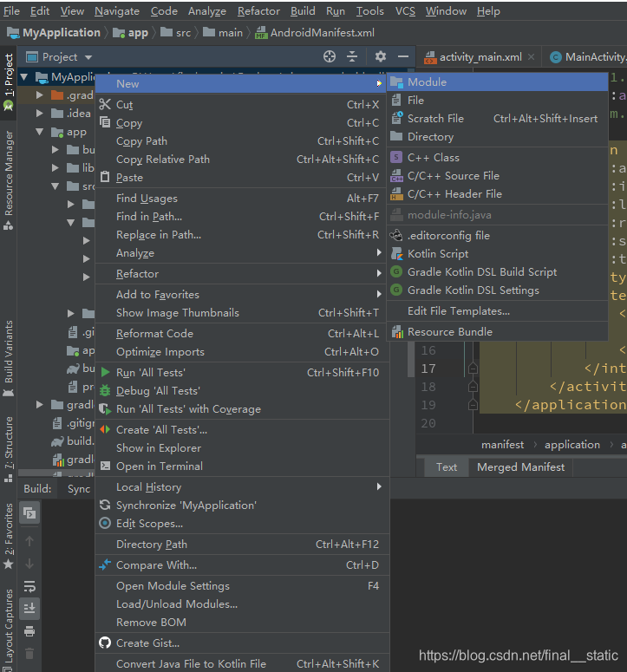627x672 pixels.
Task: Click the print icon in Build toolbar
Action: coord(29,631)
